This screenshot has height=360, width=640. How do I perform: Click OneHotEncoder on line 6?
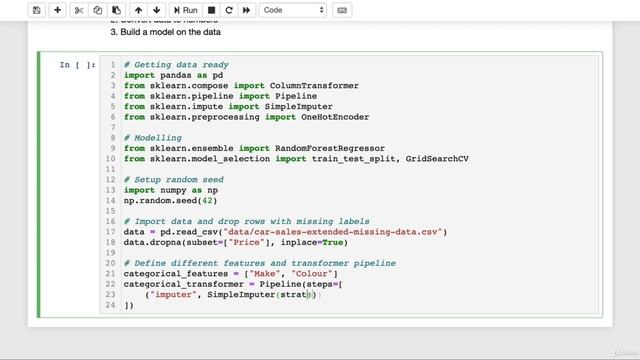point(335,117)
